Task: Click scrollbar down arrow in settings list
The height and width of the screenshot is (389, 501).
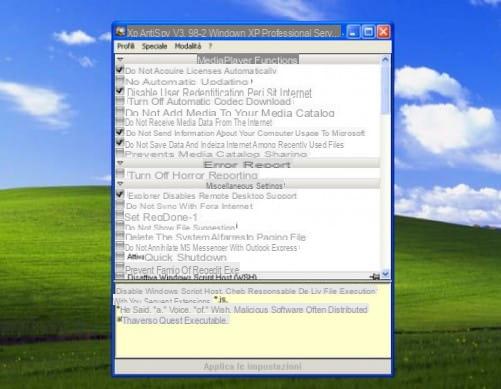Action: (x=385, y=274)
